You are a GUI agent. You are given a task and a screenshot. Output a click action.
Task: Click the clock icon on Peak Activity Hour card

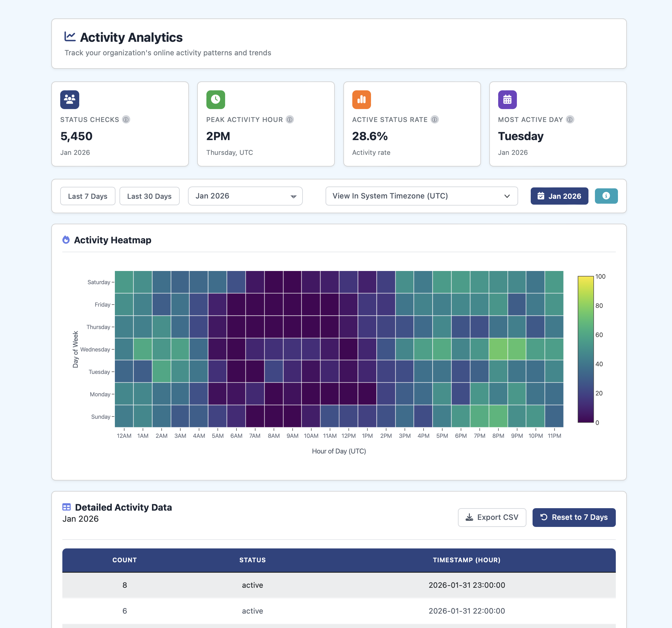coord(215,100)
